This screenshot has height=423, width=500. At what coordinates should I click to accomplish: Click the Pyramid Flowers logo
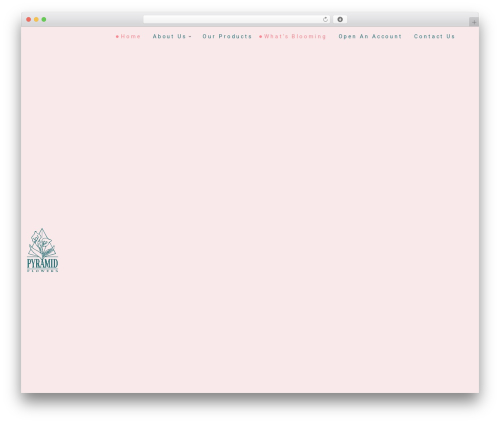pos(42,250)
